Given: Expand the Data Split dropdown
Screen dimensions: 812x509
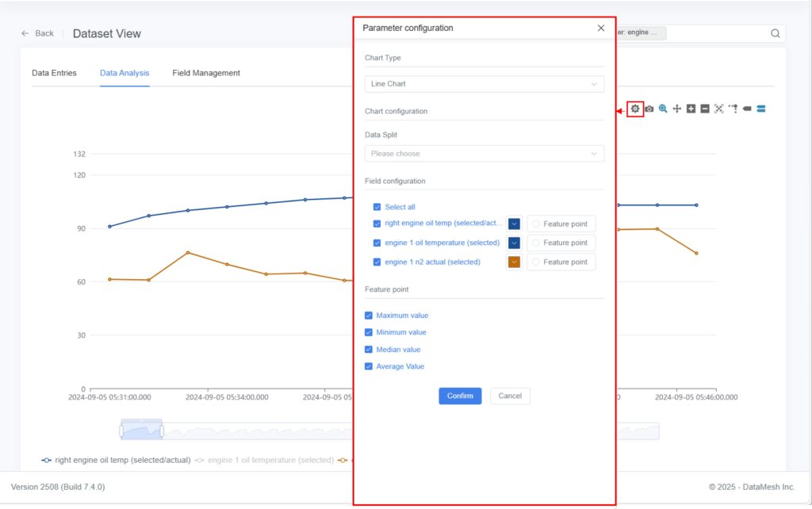Looking at the screenshot, I should click(484, 154).
